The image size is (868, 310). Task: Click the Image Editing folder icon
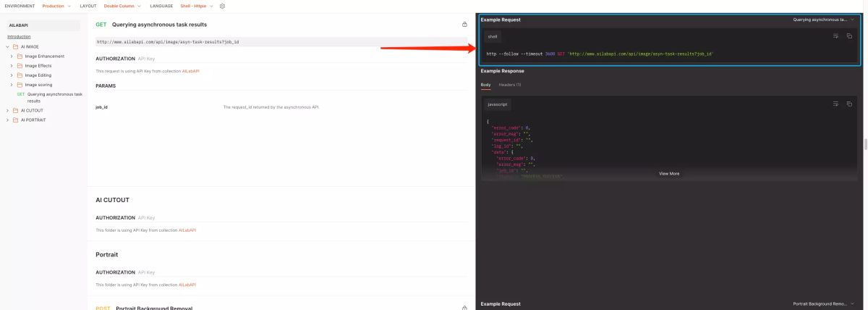click(20, 75)
